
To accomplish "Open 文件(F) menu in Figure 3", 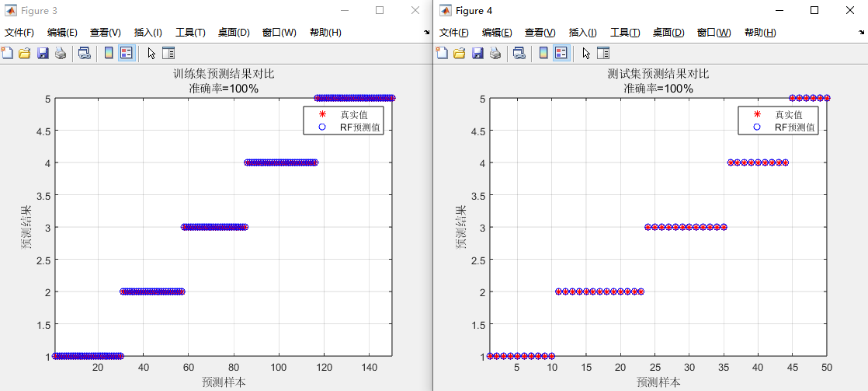I will (x=19, y=33).
